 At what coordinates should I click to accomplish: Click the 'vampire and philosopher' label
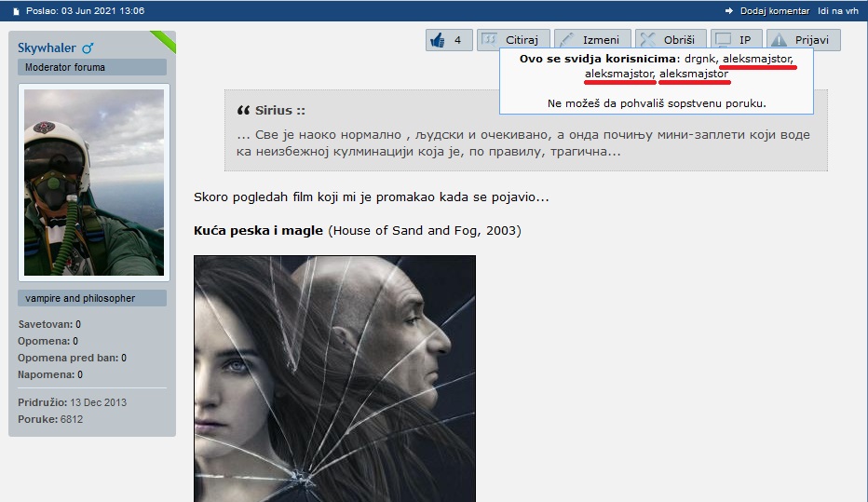[92, 298]
